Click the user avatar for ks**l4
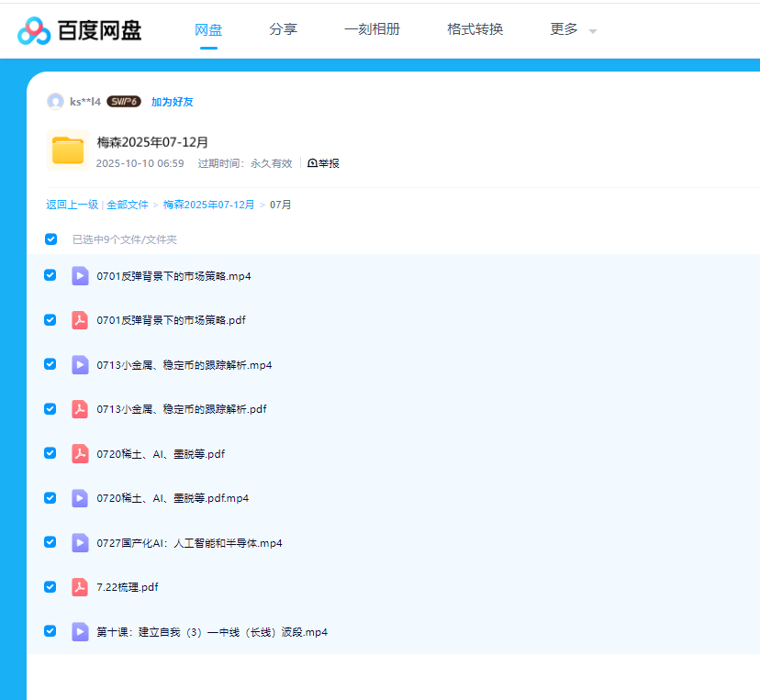760x700 pixels. [x=55, y=102]
